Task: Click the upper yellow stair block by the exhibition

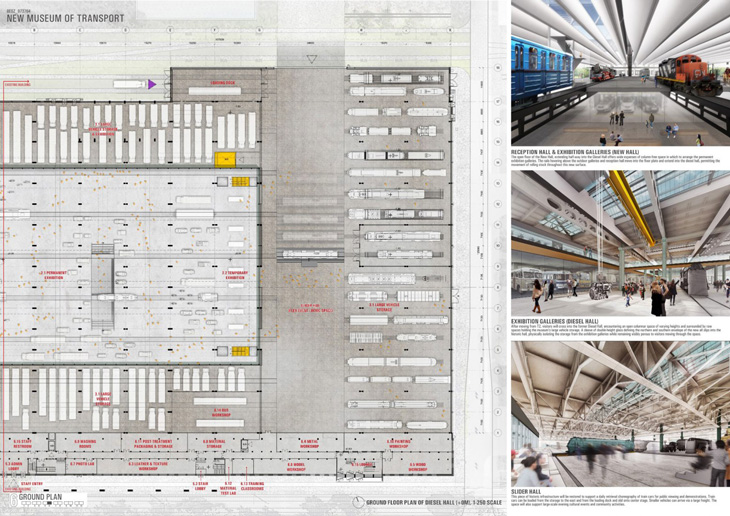Action: click(x=241, y=182)
